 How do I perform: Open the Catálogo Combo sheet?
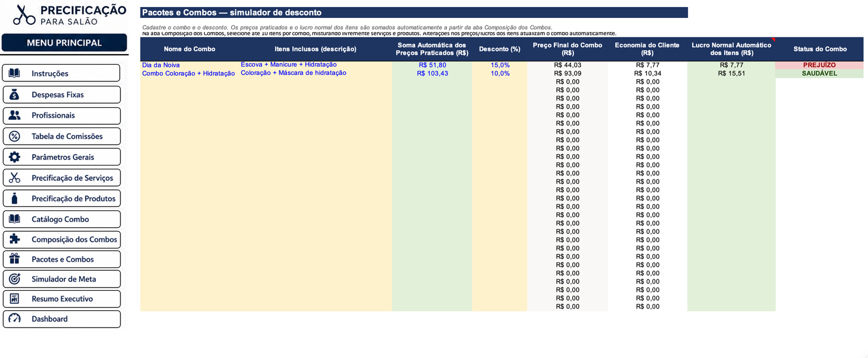tap(61, 219)
